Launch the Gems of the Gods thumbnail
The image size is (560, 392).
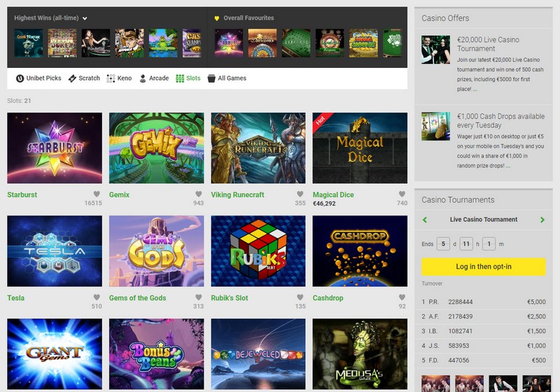coord(156,251)
